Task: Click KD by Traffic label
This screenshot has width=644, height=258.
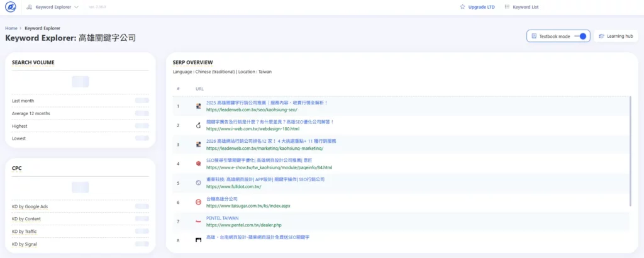Action: pos(25,232)
